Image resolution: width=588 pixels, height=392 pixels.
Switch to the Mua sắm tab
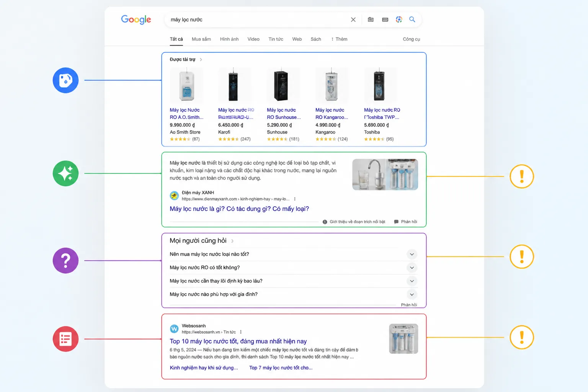[x=201, y=39]
